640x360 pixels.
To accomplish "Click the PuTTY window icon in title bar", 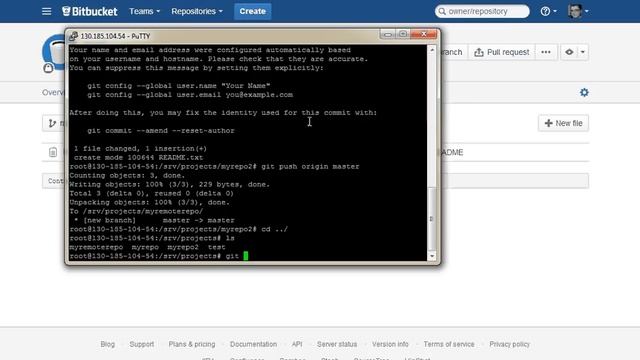I will (x=73, y=36).
